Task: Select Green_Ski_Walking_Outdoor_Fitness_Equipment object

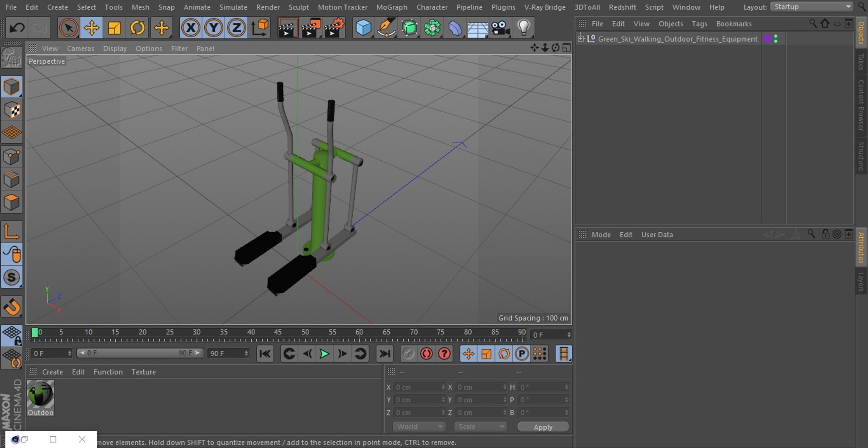Action: coord(678,39)
